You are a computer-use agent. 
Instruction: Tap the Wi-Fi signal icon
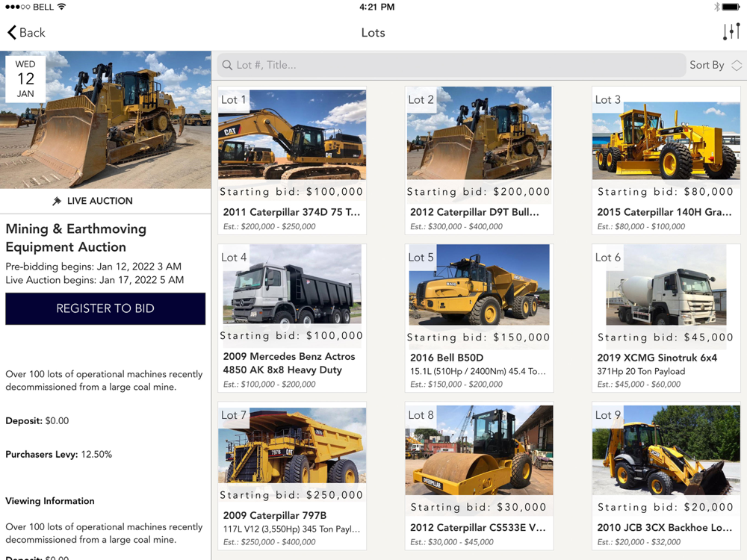tap(61, 7)
